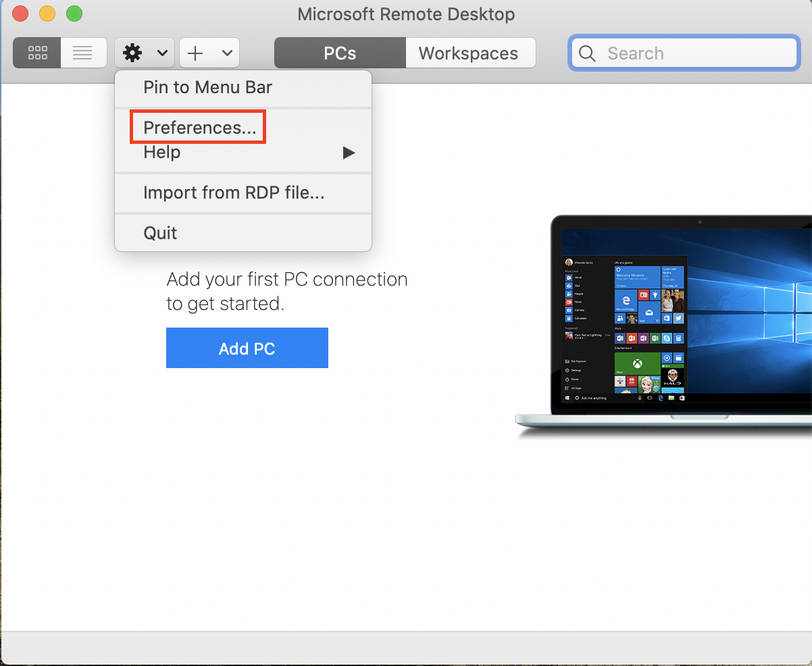Switch to list view layout
The image size is (812, 666).
click(x=83, y=52)
